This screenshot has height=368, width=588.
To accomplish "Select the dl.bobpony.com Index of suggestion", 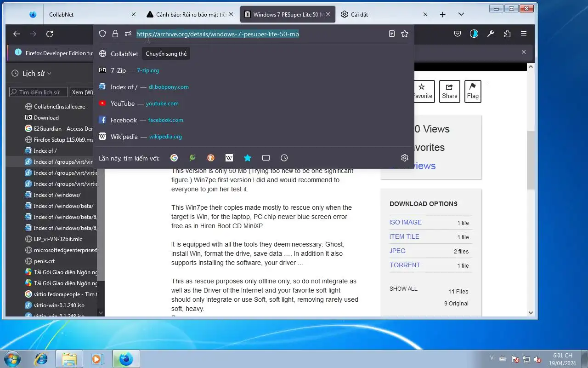I will (254, 87).
